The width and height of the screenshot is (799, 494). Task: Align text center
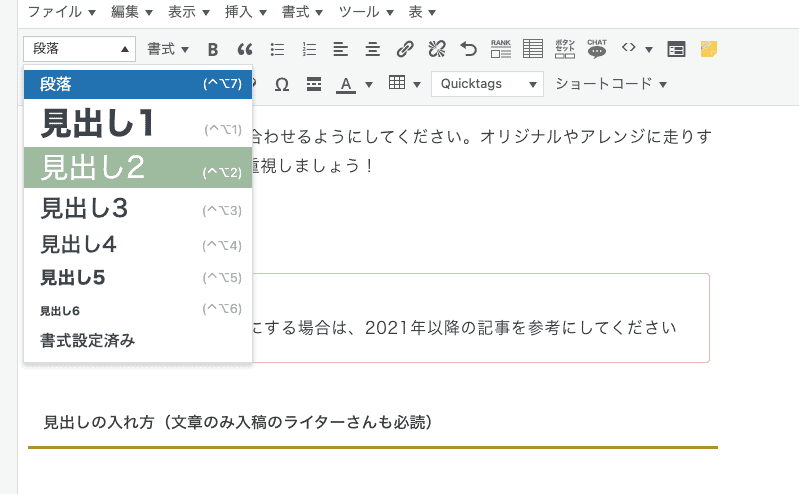(x=372, y=49)
